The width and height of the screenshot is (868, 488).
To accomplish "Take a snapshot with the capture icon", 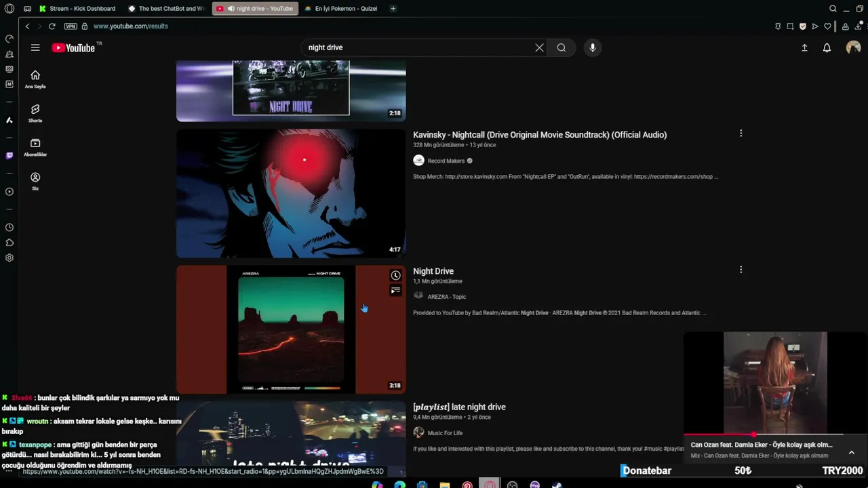I will (790, 26).
